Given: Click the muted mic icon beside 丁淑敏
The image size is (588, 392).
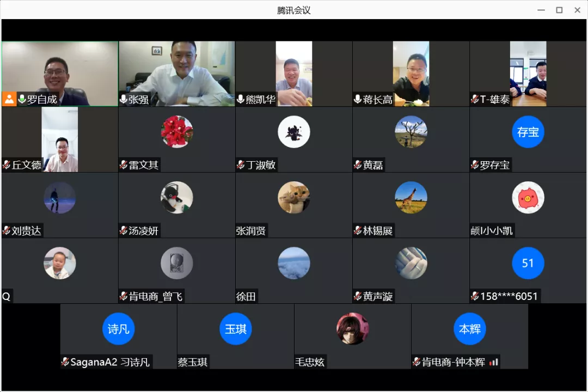Looking at the screenshot, I should click(x=241, y=164).
